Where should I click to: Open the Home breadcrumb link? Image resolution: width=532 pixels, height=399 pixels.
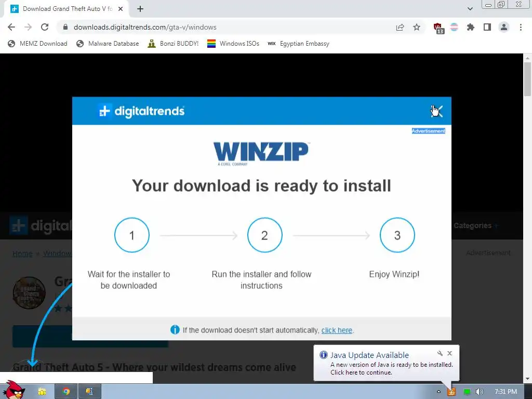point(22,254)
